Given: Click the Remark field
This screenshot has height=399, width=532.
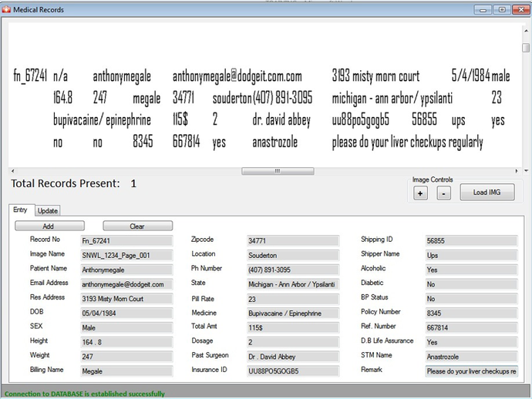Looking at the screenshot, I should [x=471, y=371].
